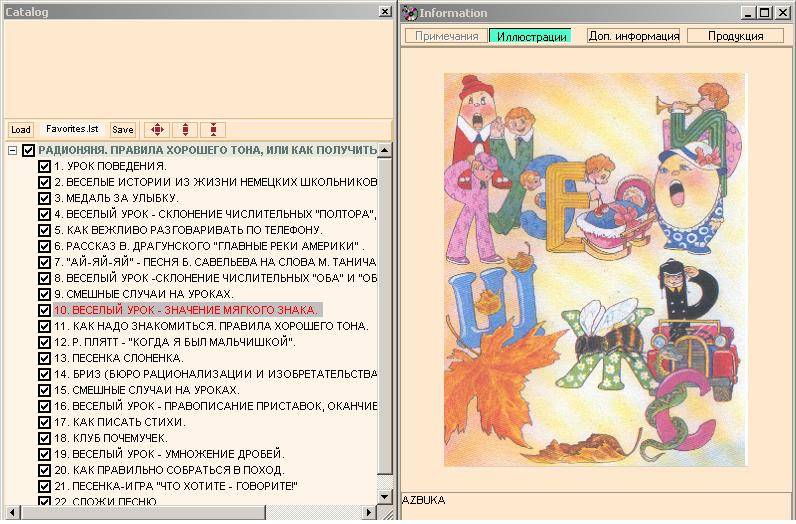The width and height of the screenshot is (796, 524).
Task: Toggle checkbox for track 20 about поход
Action: (x=44, y=470)
